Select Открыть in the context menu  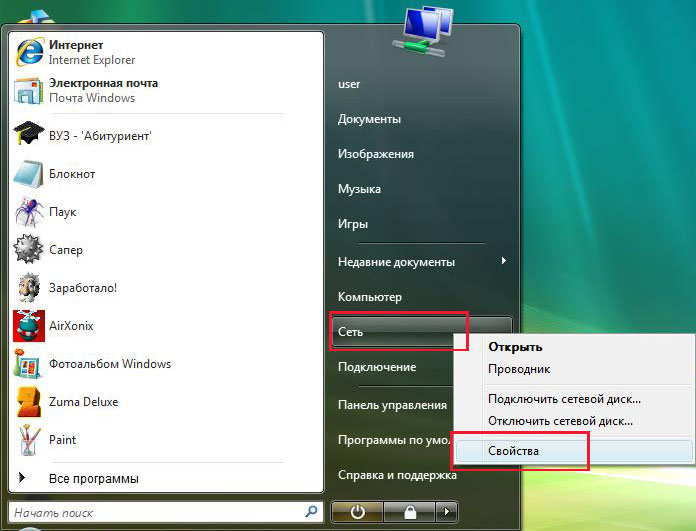pyautogui.click(x=515, y=347)
